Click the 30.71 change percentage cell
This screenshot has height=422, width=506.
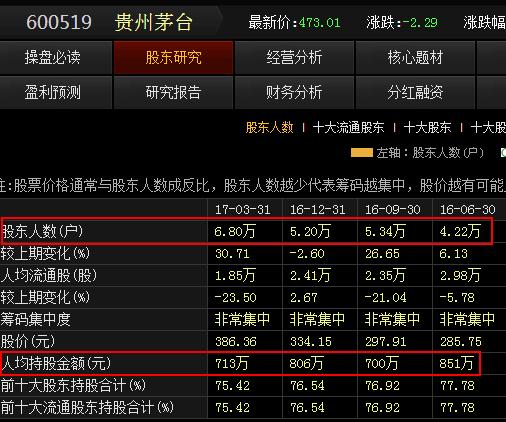[232, 254]
